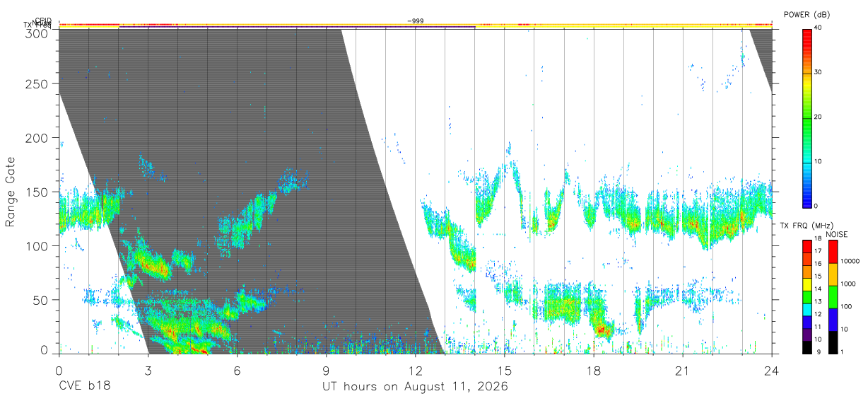Click the NOISE legend title
The width and height of the screenshot is (868, 401).
tap(838, 234)
